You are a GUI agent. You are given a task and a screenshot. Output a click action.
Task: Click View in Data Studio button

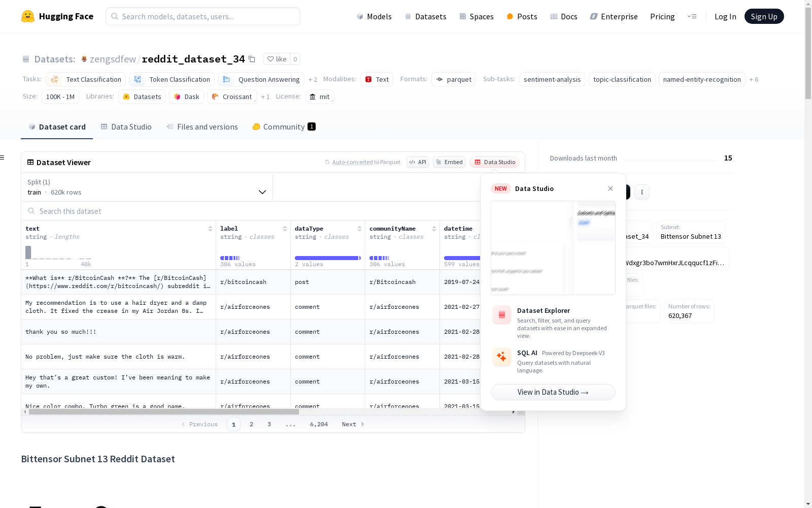[553, 392]
